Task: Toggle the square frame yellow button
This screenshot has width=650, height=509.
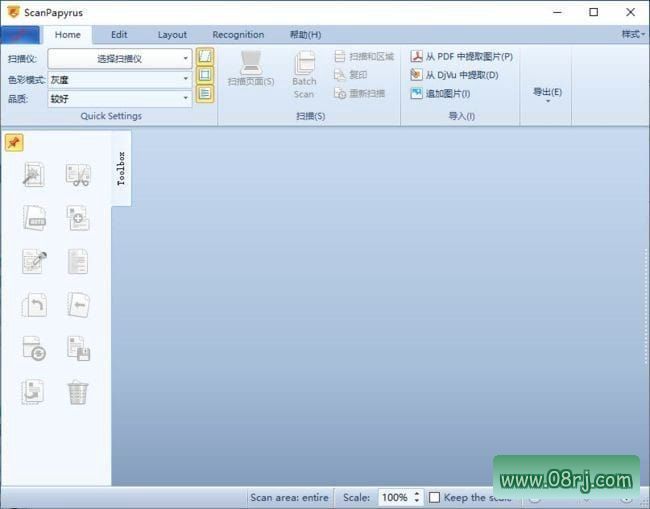Action: [x=205, y=75]
